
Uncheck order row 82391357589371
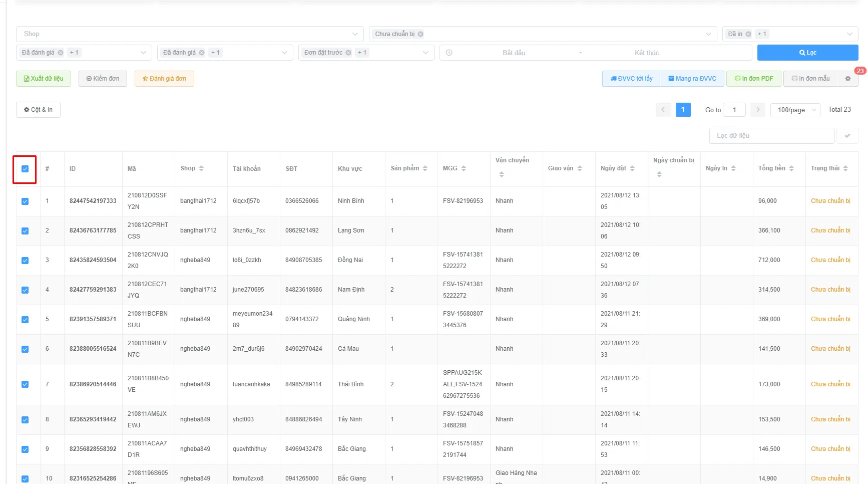pos(25,320)
